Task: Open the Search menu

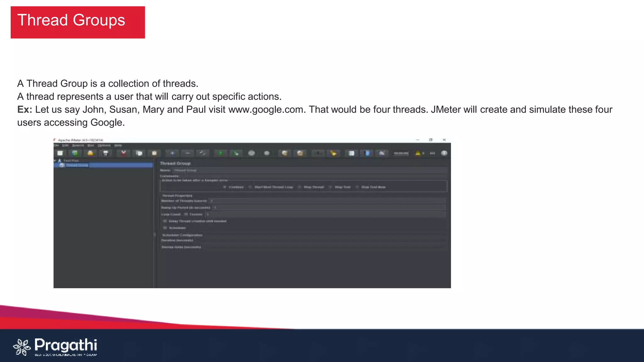Action: [x=78, y=145]
